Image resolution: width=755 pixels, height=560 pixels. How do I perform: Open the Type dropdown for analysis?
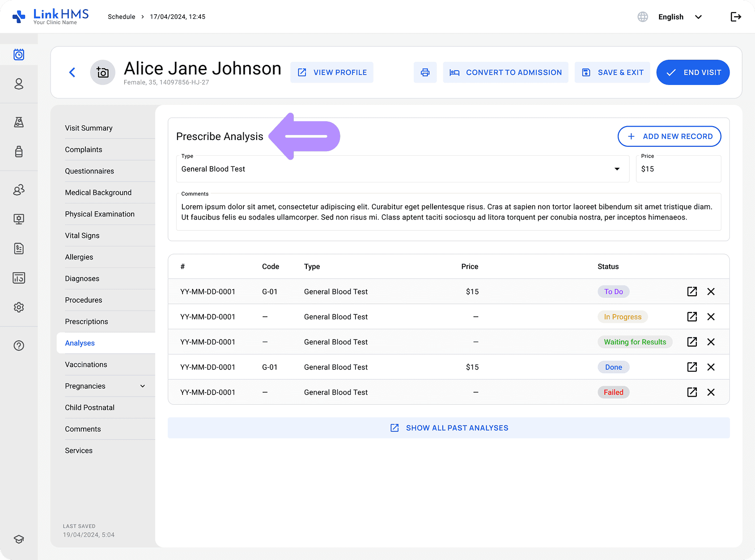pos(617,169)
